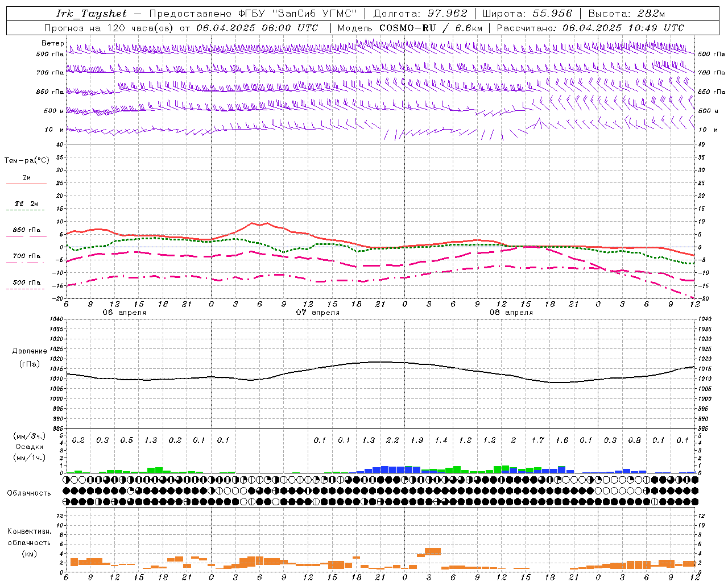Click the Тем-ра(°C) panel label

27,161
